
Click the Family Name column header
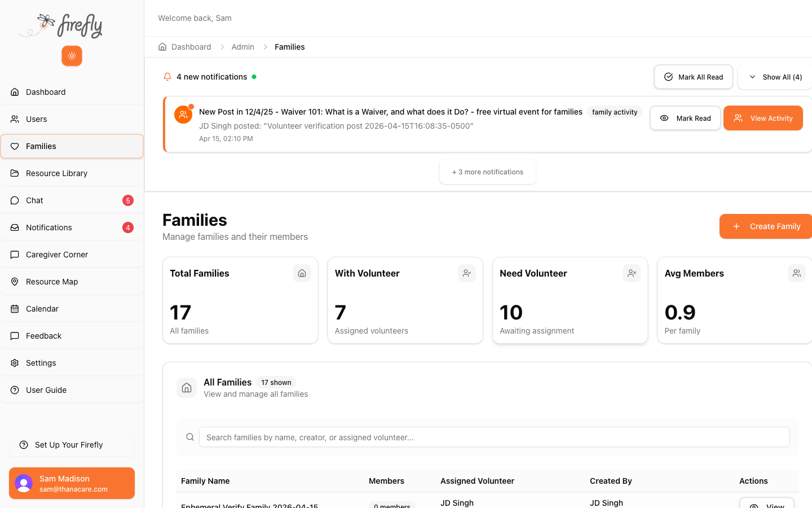205,481
